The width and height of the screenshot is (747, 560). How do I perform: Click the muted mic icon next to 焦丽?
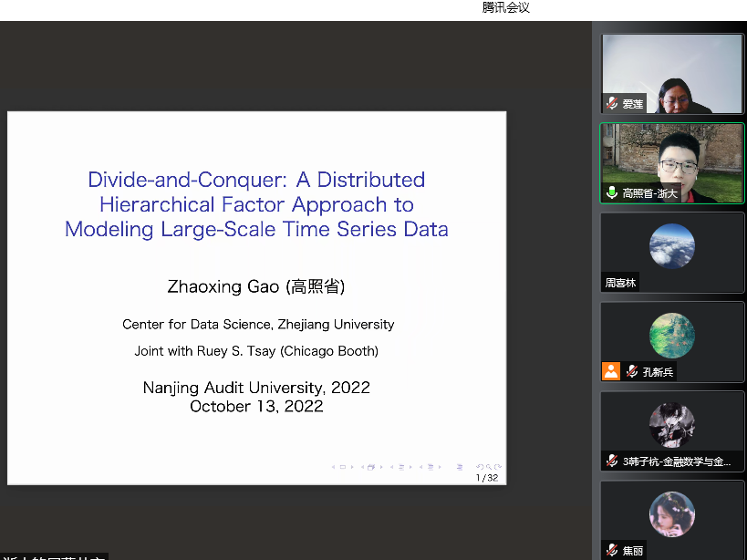coord(612,550)
